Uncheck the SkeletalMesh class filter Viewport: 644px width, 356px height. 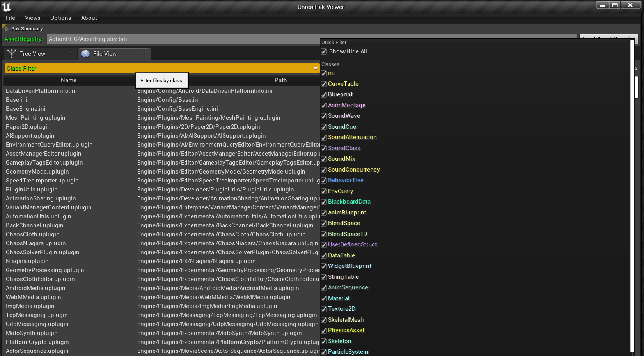[x=324, y=320]
